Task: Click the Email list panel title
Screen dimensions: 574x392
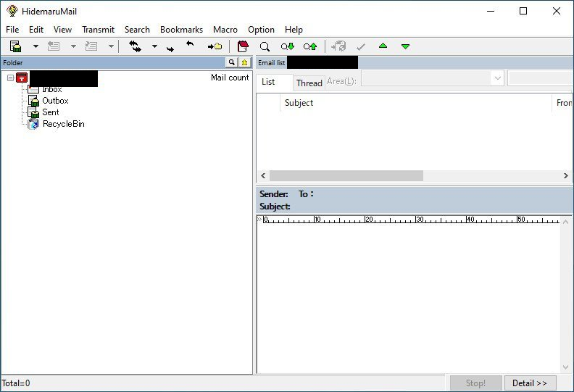Action: pyautogui.click(x=271, y=62)
